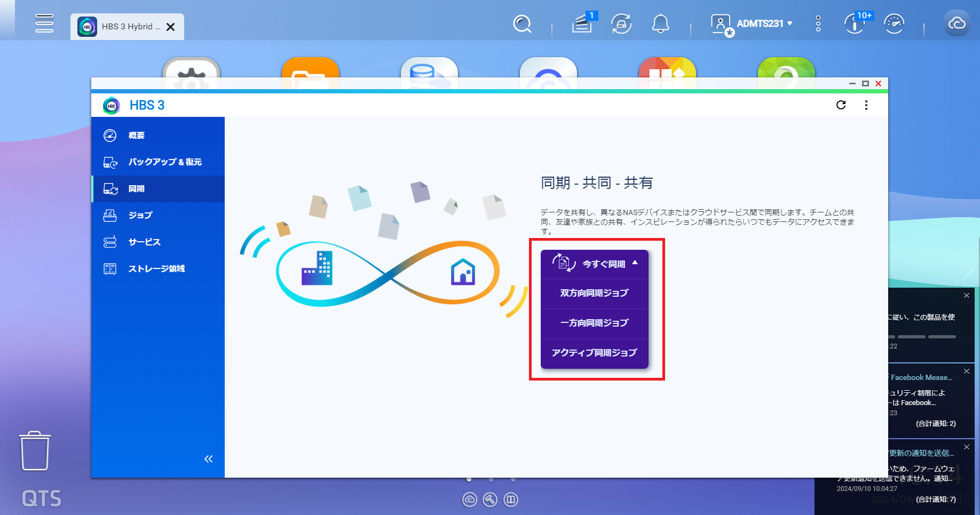Open the desktop Recycle Bin icon
This screenshot has width=980, height=515.
[x=35, y=451]
